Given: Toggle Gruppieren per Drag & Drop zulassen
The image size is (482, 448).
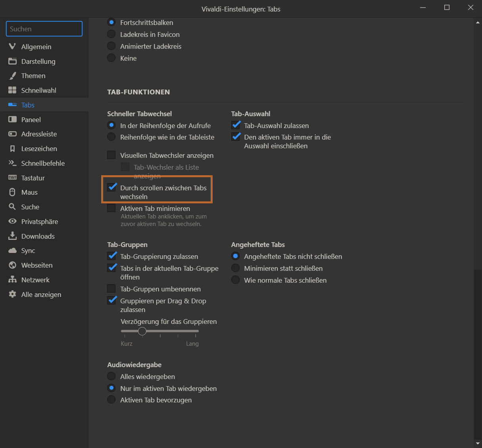Looking at the screenshot, I should point(111,301).
